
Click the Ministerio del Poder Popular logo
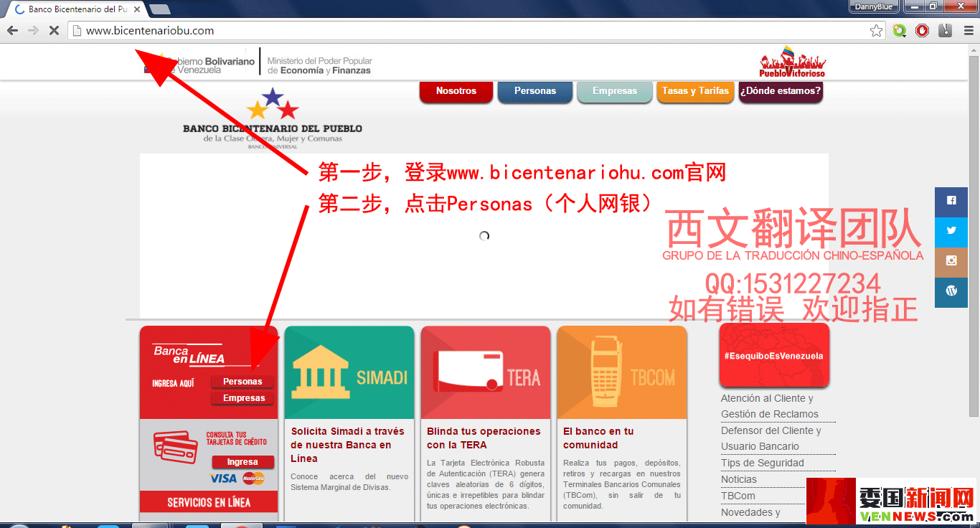[x=319, y=65]
